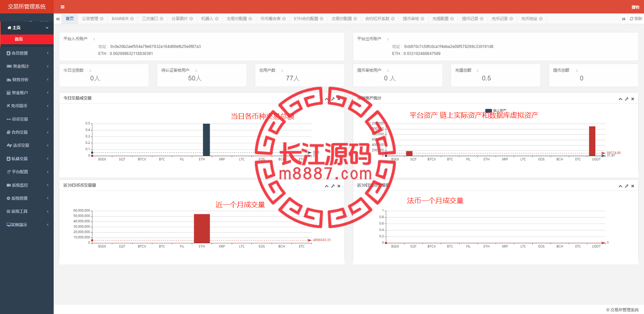Click the 交易所管理系统 logo title
Viewport: 644px width, 314px height.
tap(27, 7)
